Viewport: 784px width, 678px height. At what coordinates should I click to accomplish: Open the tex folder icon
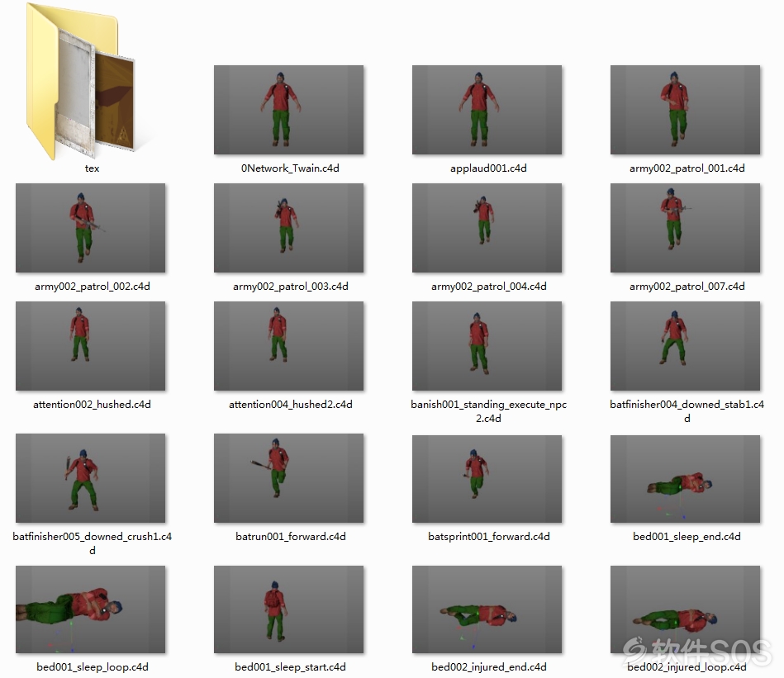81,81
